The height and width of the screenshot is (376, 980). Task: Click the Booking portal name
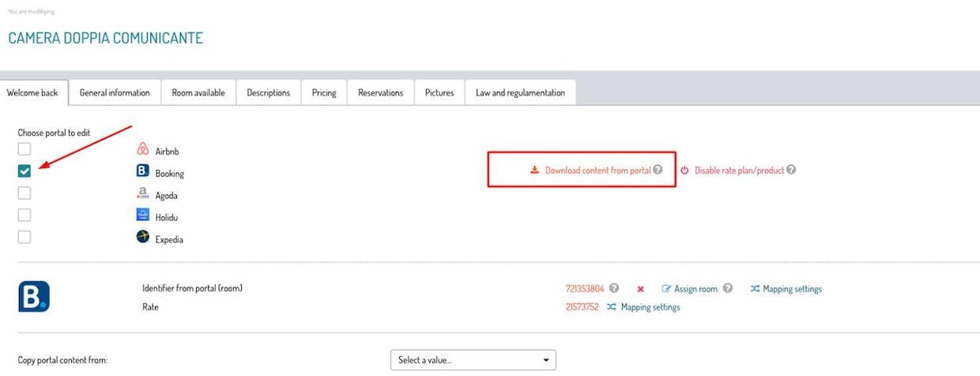click(170, 174)
